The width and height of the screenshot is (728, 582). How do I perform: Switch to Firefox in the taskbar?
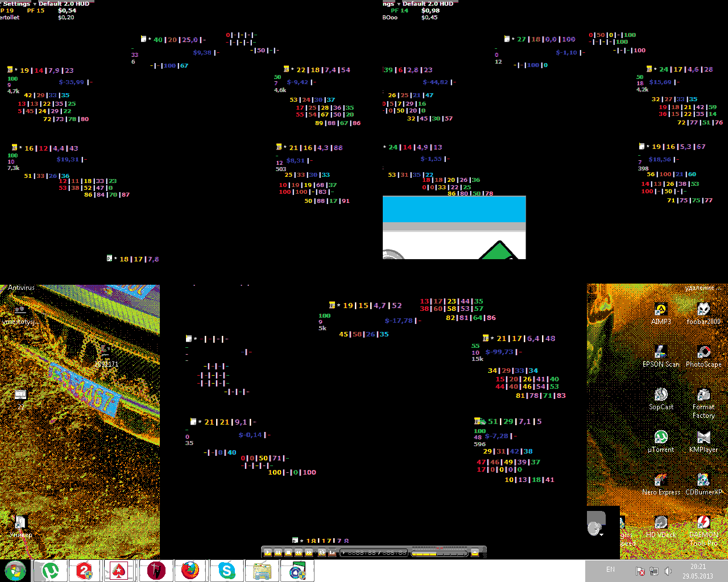(190, 571)
